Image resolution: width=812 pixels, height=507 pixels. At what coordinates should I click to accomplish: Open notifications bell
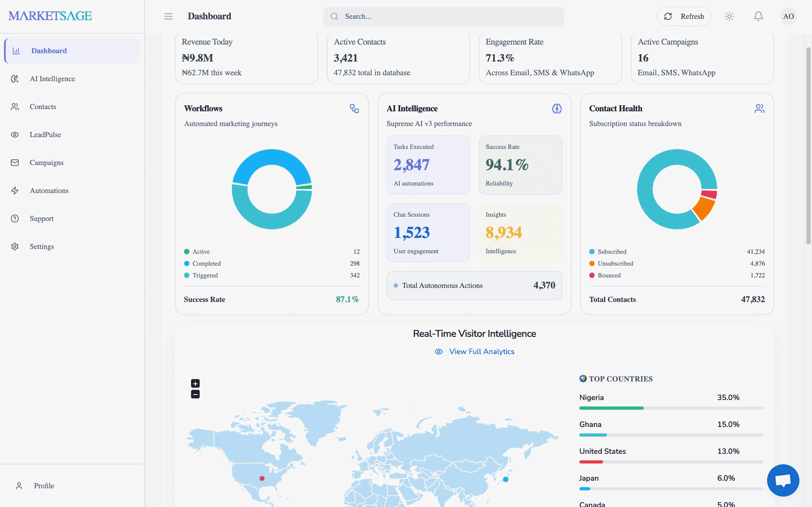click(x=758, y=16)
